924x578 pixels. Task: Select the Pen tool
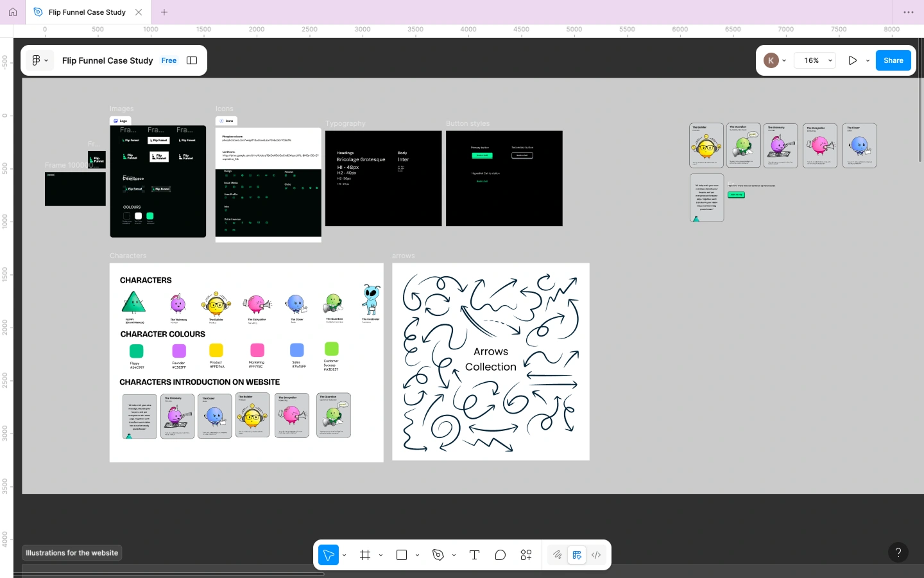438,555
